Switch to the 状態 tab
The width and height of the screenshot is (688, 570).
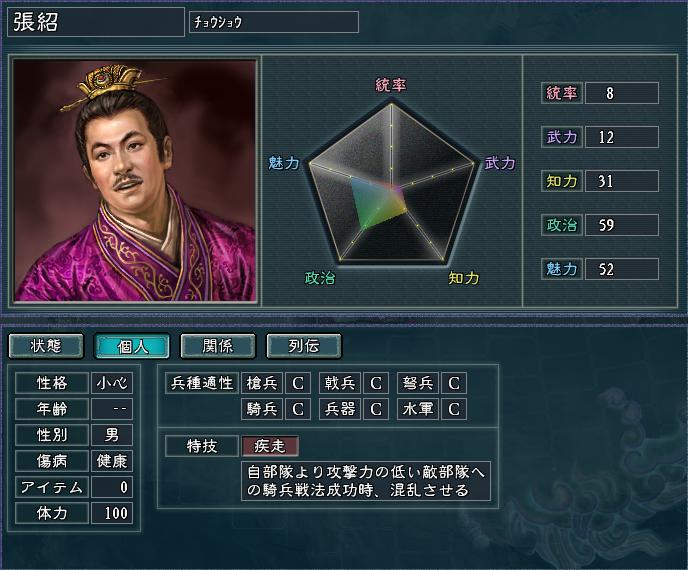coord(46,346)
